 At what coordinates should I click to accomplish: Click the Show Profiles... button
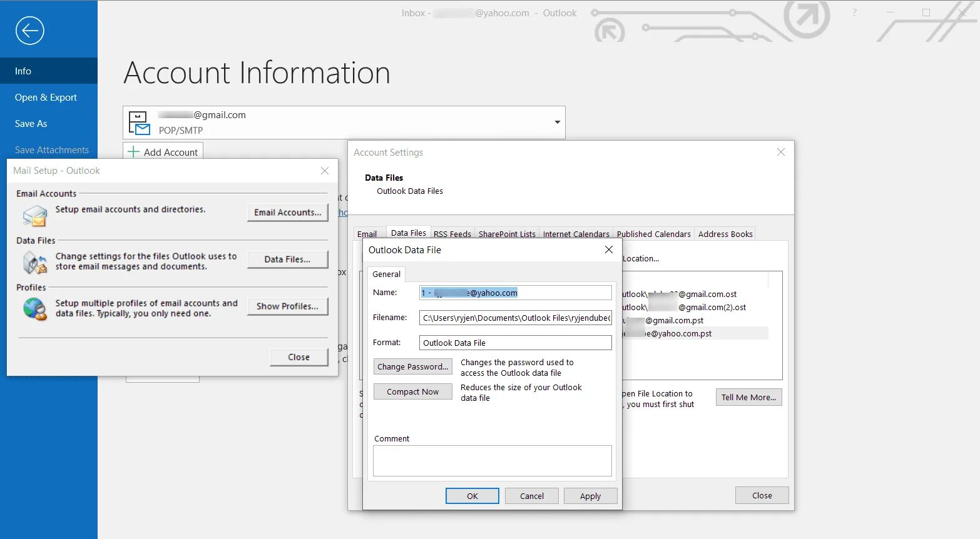pyautogui.click(x=288, y=306)
